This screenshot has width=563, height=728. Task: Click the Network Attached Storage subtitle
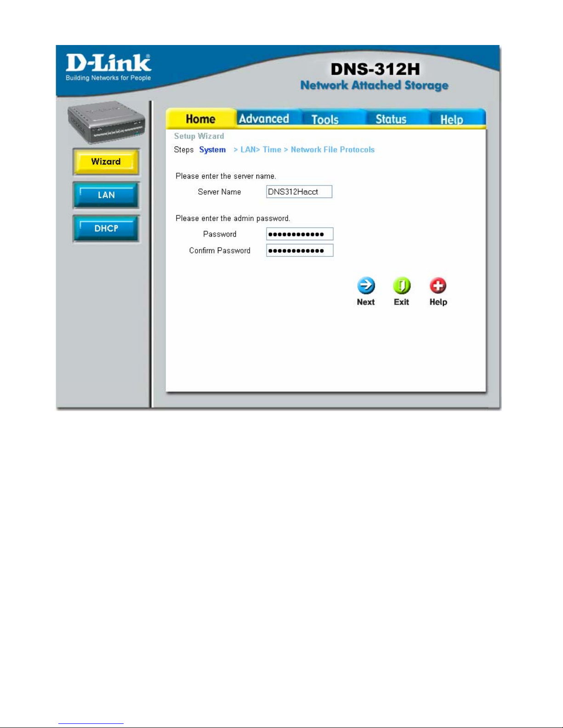pyautogui.click(x=374, y=85)
